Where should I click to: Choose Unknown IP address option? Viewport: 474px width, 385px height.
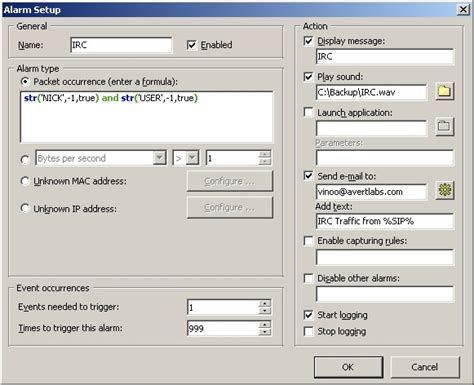click(25, 208)
